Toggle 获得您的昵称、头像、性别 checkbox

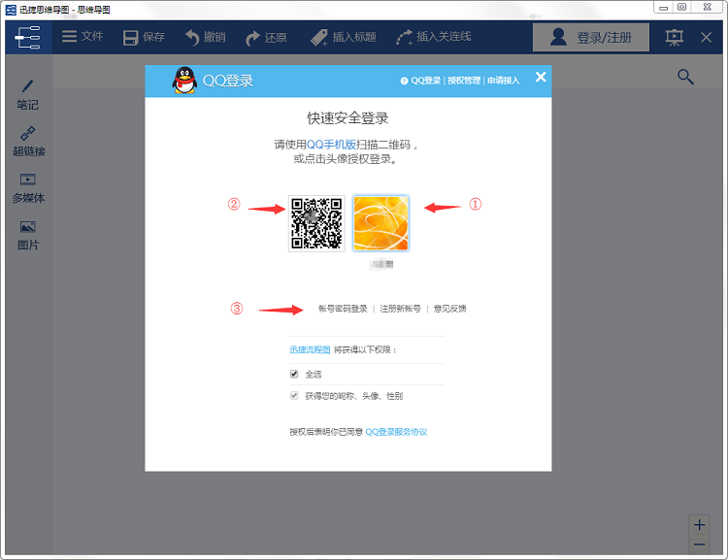[294, 396]
